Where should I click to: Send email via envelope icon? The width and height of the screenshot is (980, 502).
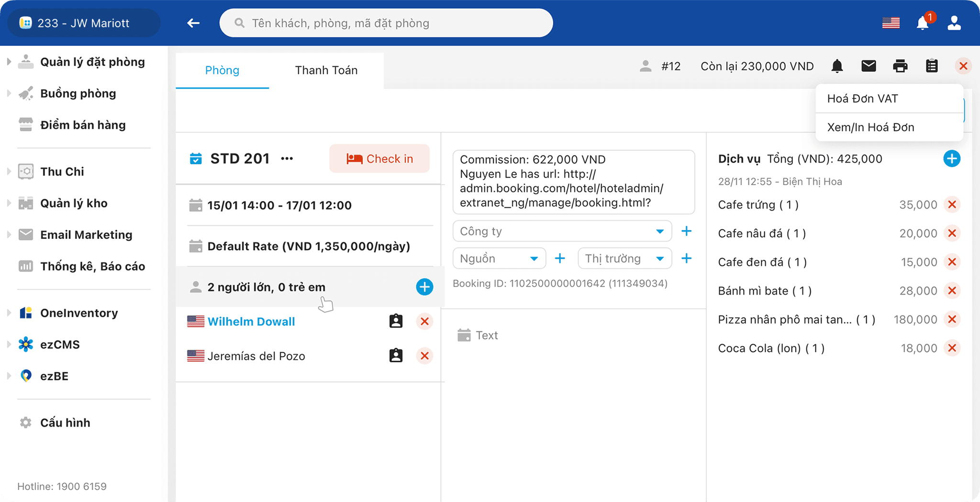pos(869,66)
